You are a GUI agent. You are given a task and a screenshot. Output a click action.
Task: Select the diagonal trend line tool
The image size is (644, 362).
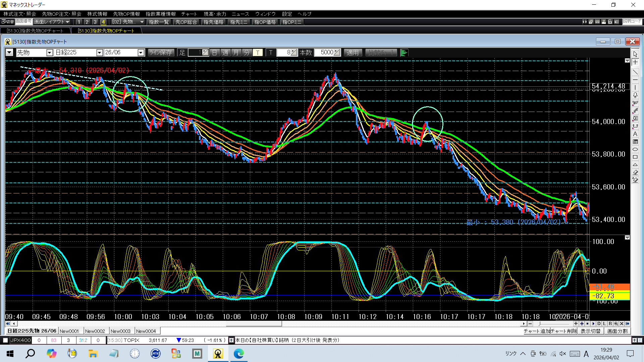(635, 72)
